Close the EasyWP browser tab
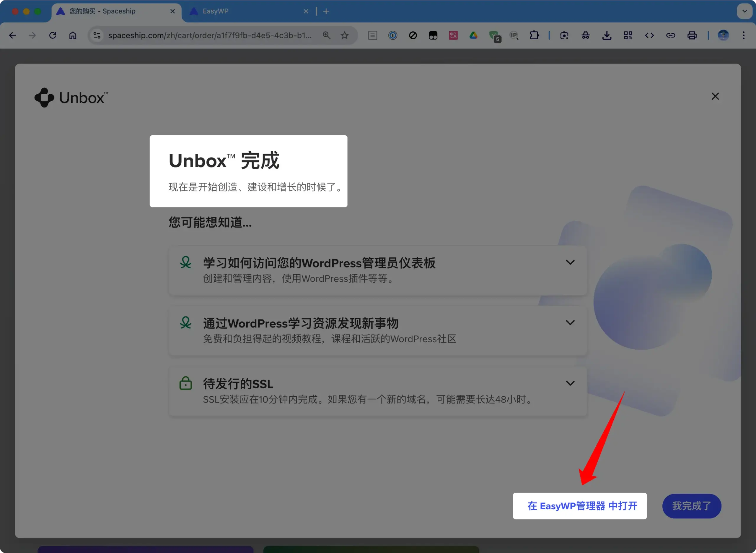Viewport: 756px width, 553px height. tap(306, 12)
